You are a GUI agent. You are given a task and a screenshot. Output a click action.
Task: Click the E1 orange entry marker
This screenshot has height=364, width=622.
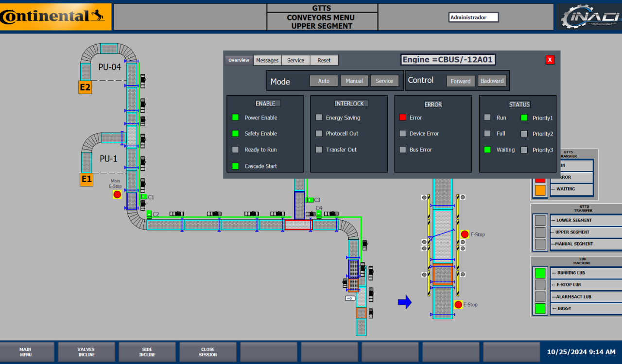pyautogui.click(x=86, y=179)
